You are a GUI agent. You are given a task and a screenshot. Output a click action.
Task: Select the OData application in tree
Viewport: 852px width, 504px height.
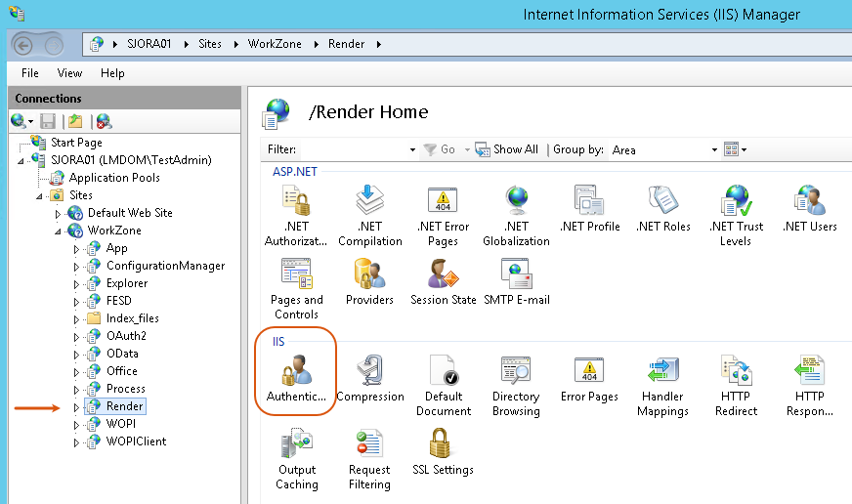coord(122,354)
